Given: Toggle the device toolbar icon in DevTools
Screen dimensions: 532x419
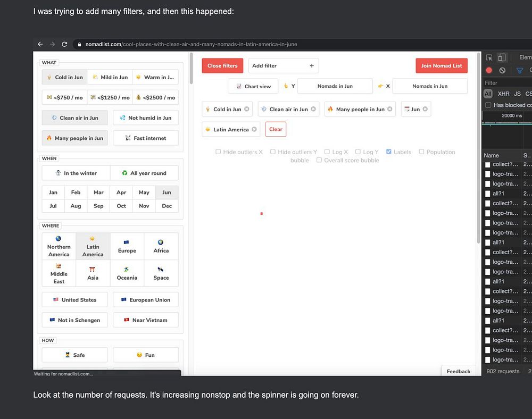Looking at the screenshot, I should [502, 57].
